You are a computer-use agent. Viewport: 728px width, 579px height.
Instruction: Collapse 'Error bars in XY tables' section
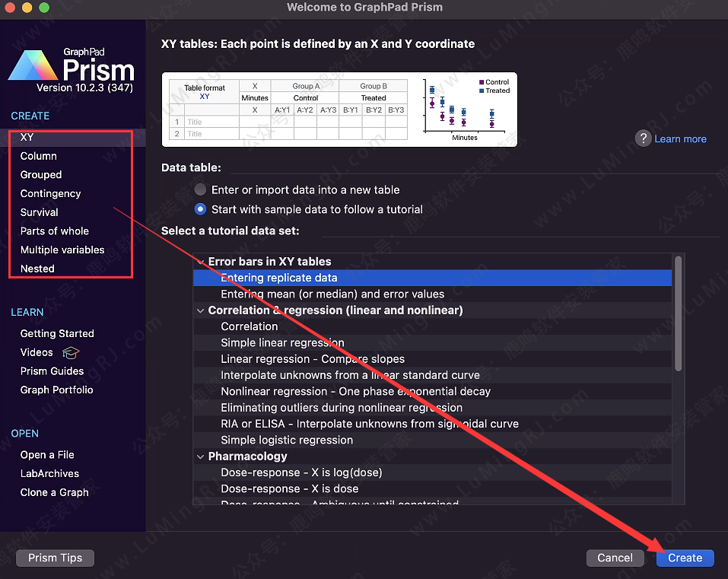(201, 262)
